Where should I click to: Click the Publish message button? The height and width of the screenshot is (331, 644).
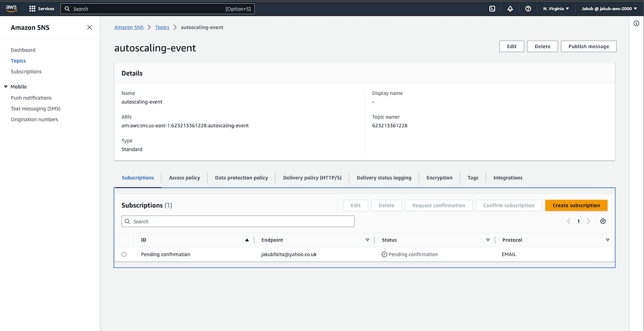[x=588, y=46]
